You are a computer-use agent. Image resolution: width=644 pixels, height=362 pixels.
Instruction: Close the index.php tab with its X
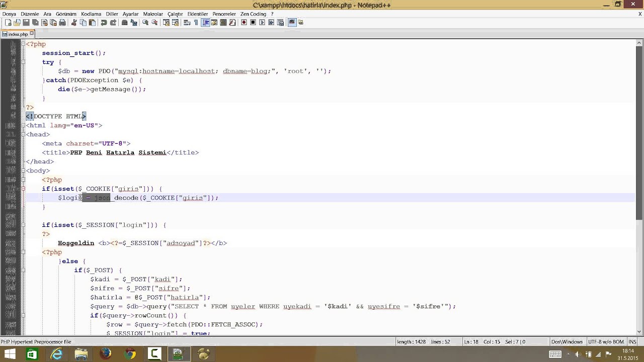32,33
